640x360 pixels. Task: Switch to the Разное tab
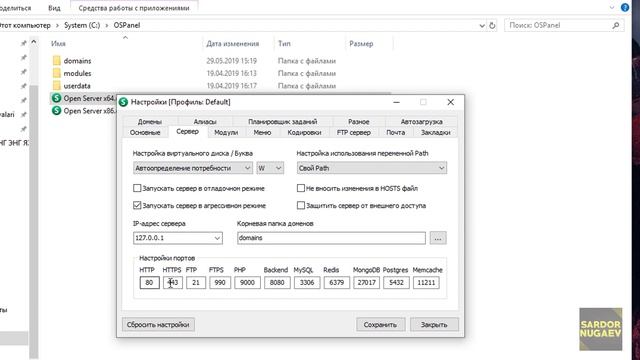pos(359,122)
